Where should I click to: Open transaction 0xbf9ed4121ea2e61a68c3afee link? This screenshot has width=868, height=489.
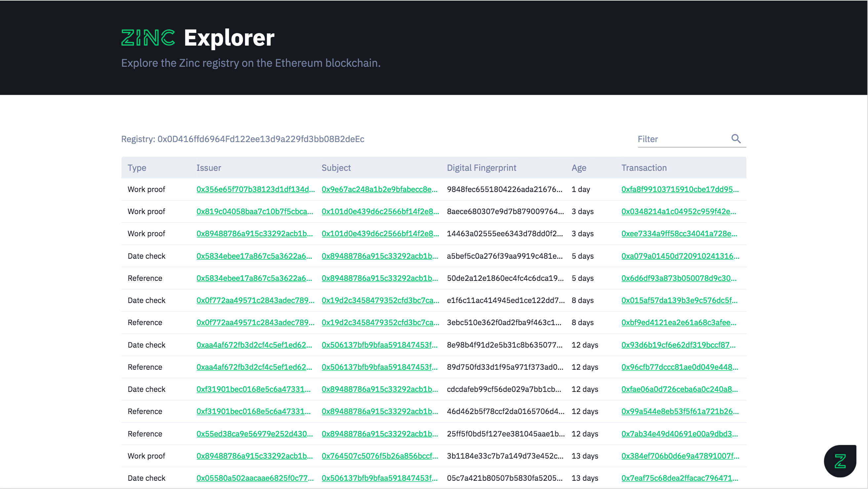[x=679, y=322]
